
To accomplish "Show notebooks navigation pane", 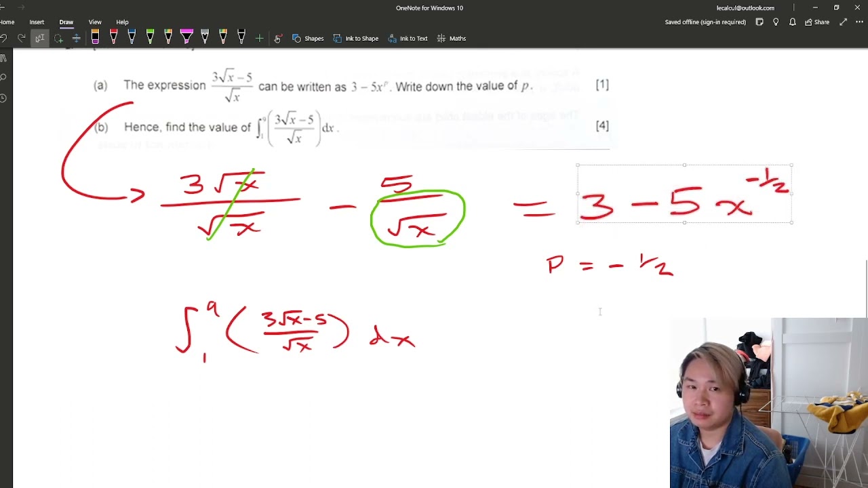I will [3, 58].
